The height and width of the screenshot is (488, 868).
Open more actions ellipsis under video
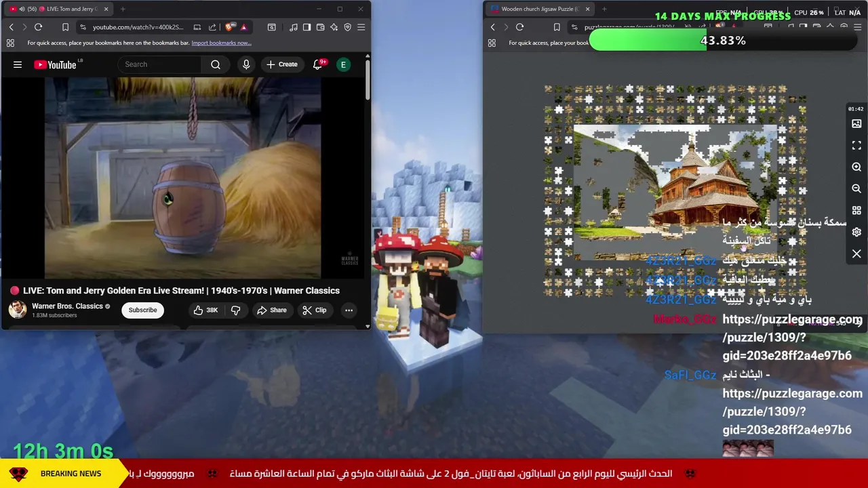(349, 310)
